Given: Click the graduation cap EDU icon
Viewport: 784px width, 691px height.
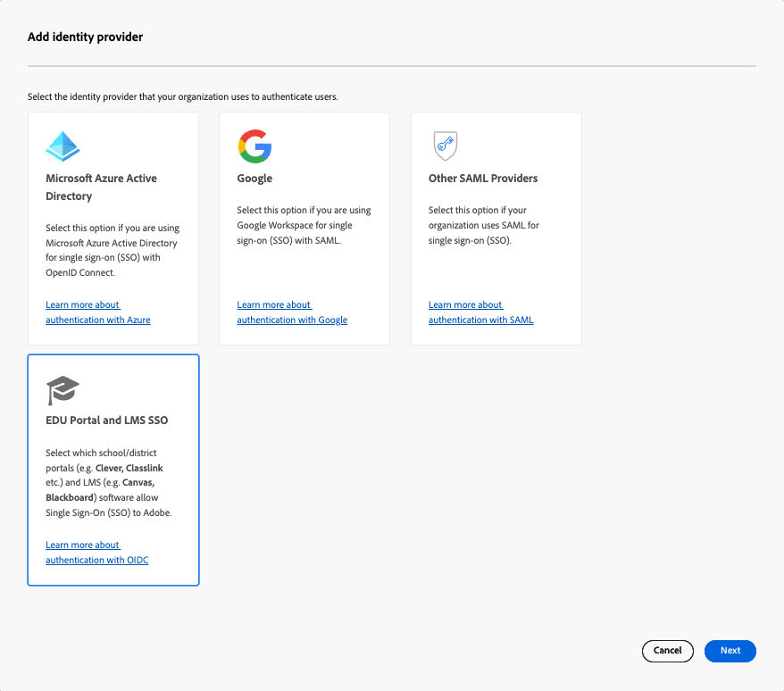Looking at the screenshot, I should pyautogui.click(x=63, y=390).
